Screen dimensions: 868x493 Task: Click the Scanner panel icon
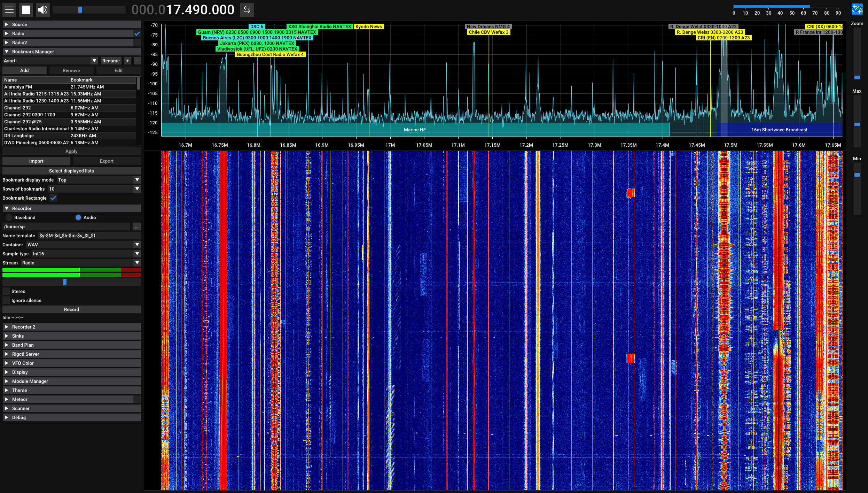click(x=6, y=408)
